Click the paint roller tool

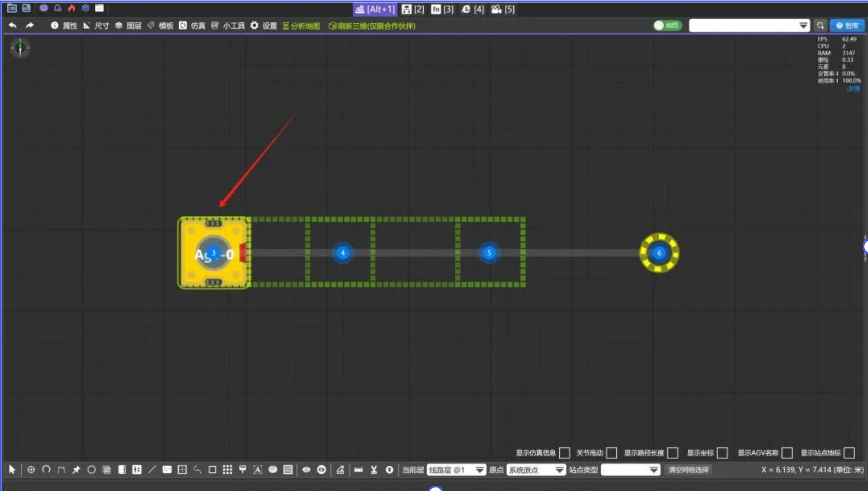(x=242, y=470)
